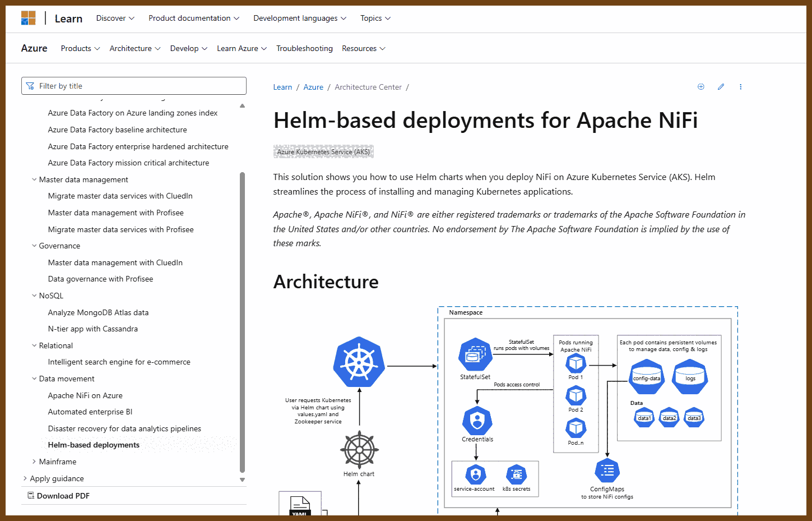Click the Credentials icon in the diagram
Viewport: 812px width, 521px height.
point(477,421)
